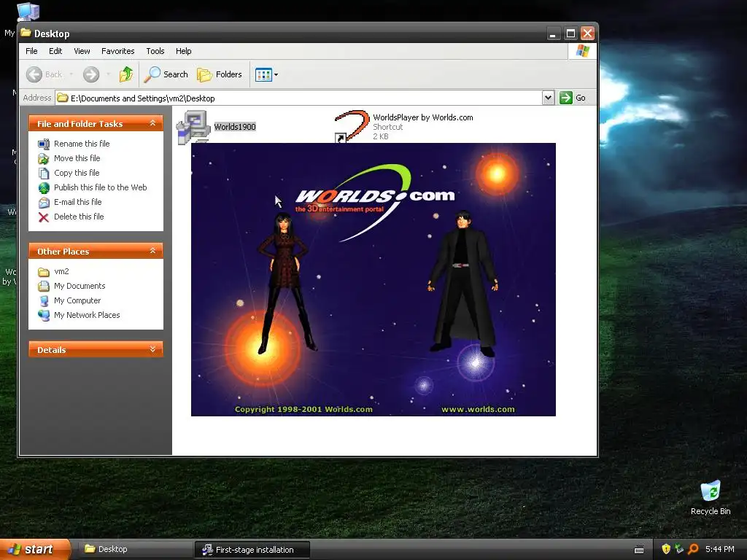Click the Go button next to Address
Screen dimensions: 747x560
(x=573, y=98)
